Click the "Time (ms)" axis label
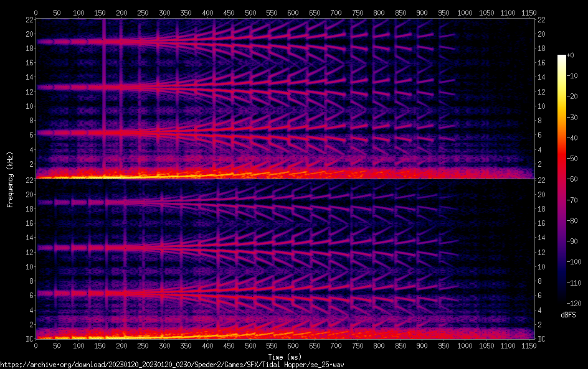Viewport: 588px width, 369px height. pyautogui.click(x=285, y=356)
